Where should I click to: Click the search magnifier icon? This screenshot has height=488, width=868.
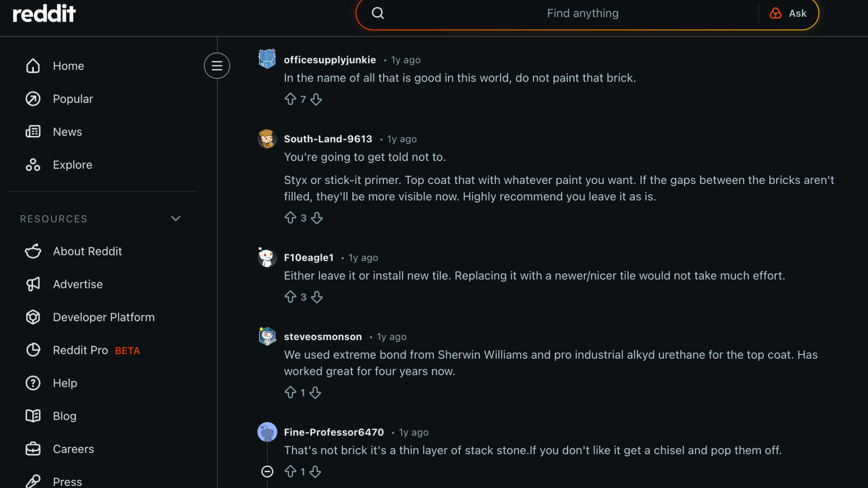click(x=378, y=13)
